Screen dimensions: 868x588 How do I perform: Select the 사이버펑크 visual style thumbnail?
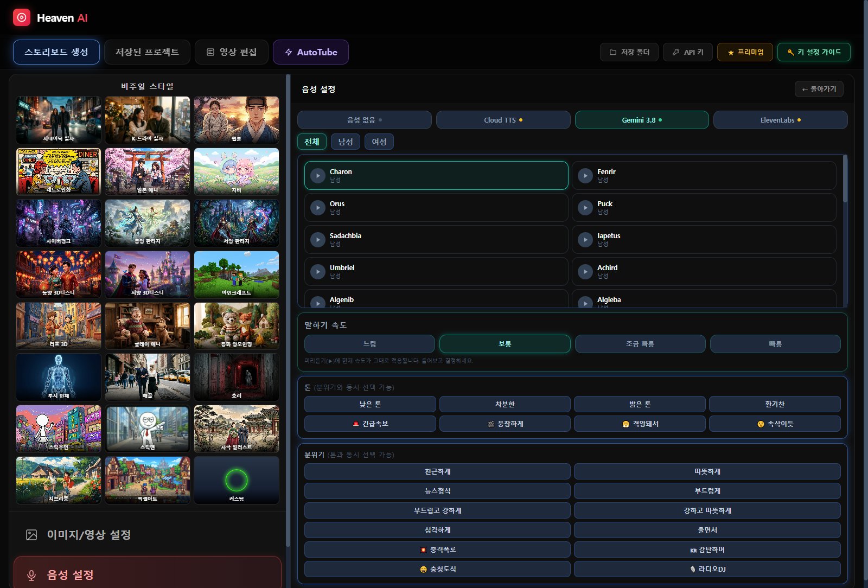click(59, 223)
